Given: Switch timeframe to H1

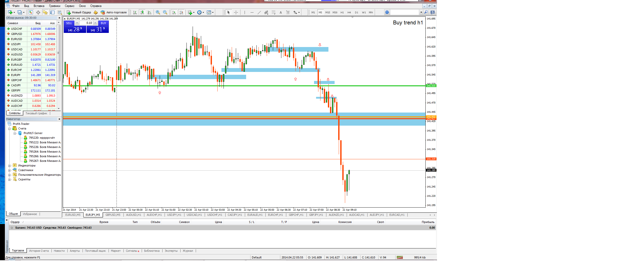Looking at the screenshot, I should tap(342, 12).
